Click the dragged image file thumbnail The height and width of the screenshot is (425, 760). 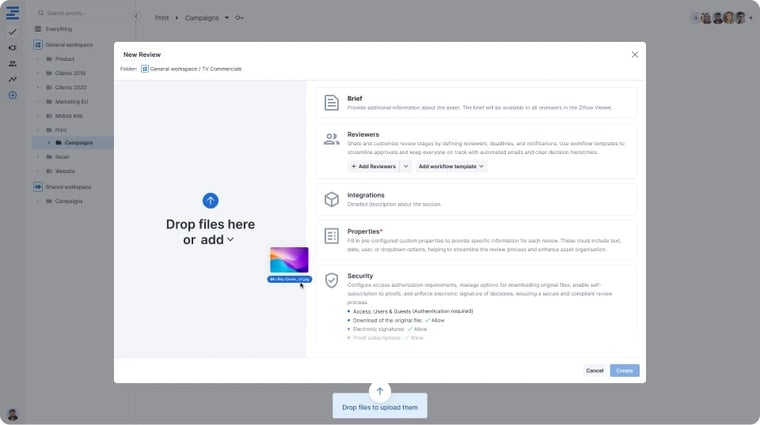coord(289,260)
